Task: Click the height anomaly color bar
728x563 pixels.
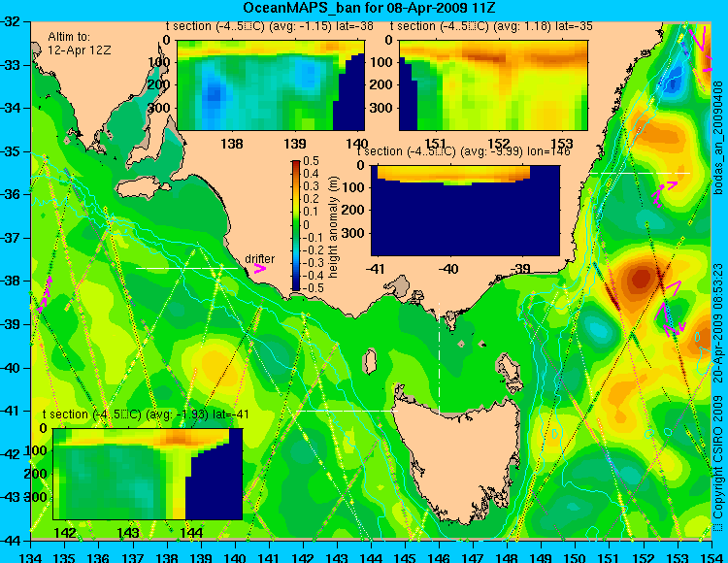Action: (x=296, y=225)
